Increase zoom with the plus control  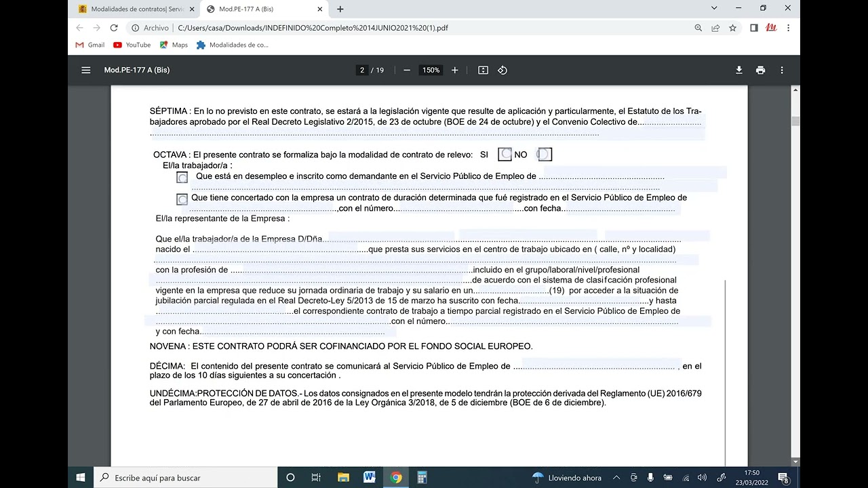point(454,70)
